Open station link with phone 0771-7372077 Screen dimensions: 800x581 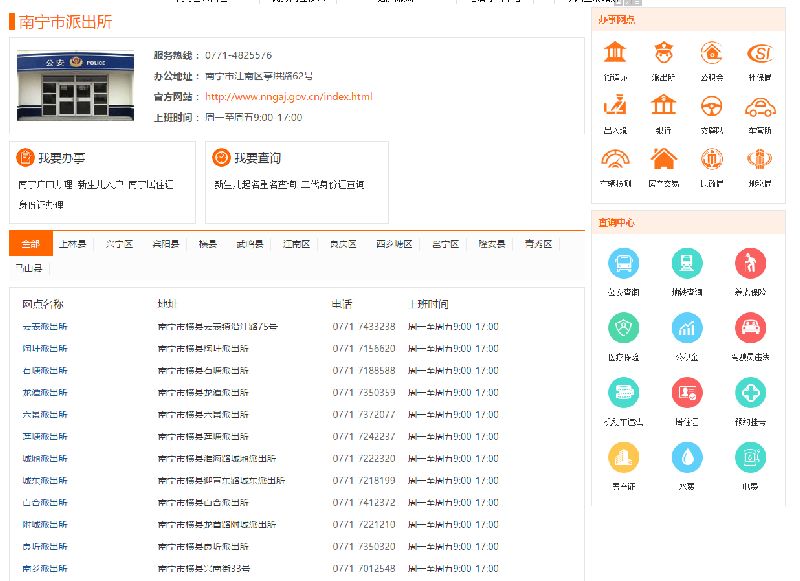tap(45, 414)
